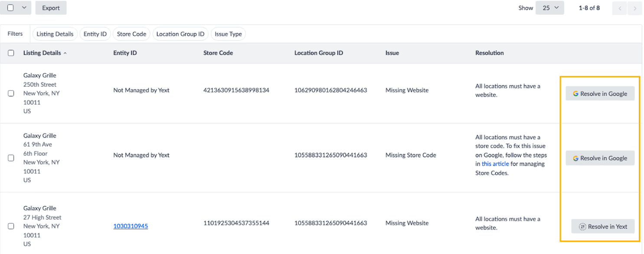Screen dimensions: 644x254
Task: Check the 27 High Street listing row
Action: point(11,226)
